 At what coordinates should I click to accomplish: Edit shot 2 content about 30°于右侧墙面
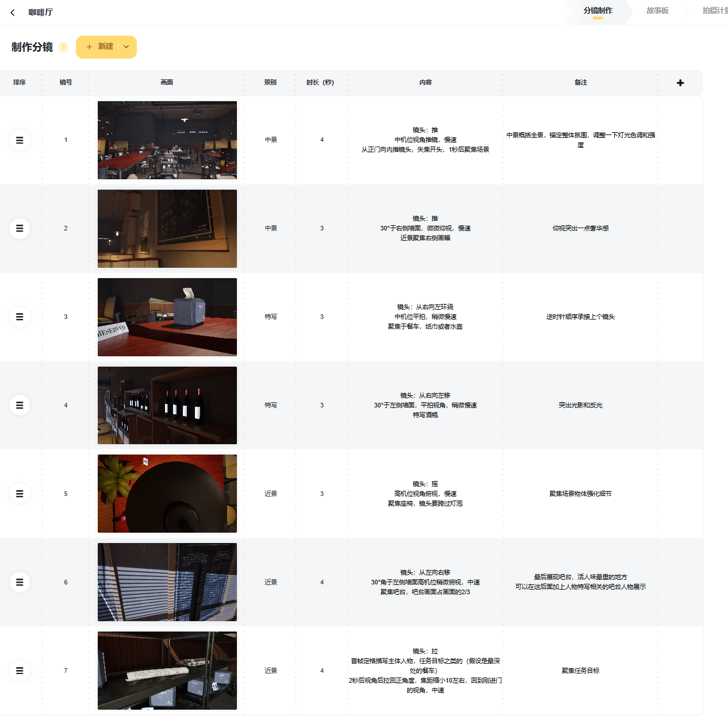pyautogui.click(x=426, y=229)
